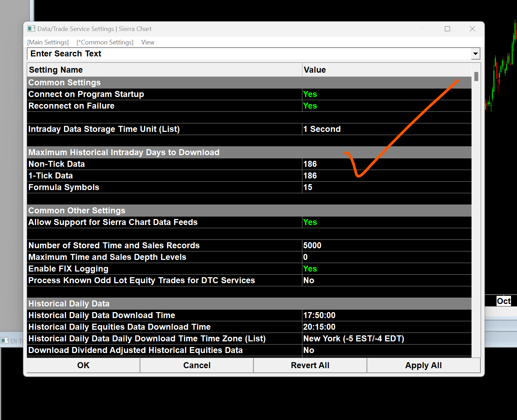This screenshot has width=517, height=420.
Task: Select Maximum Time and Sales Depth Levels name
Action: [165, 257]
